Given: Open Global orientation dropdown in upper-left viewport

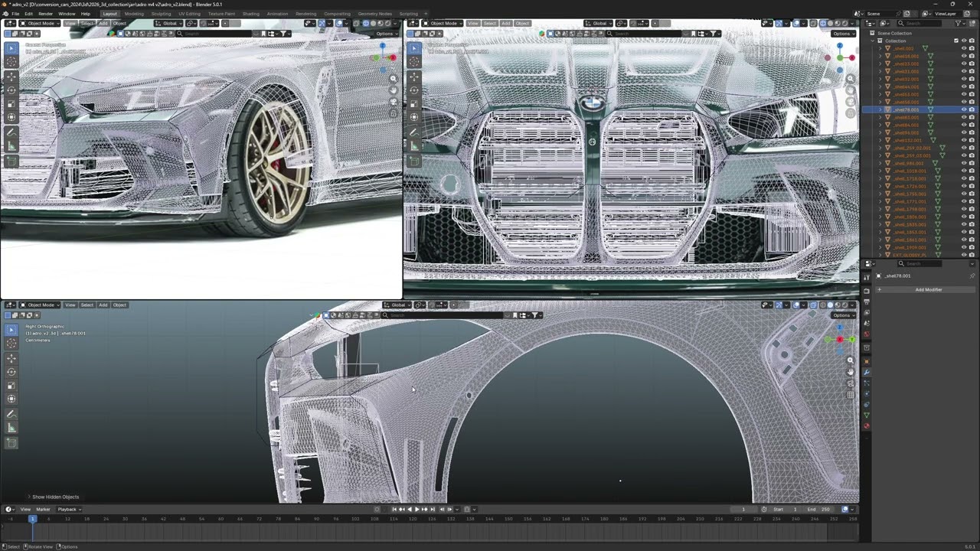Looking at the screenshot, I should pos(169,24).
